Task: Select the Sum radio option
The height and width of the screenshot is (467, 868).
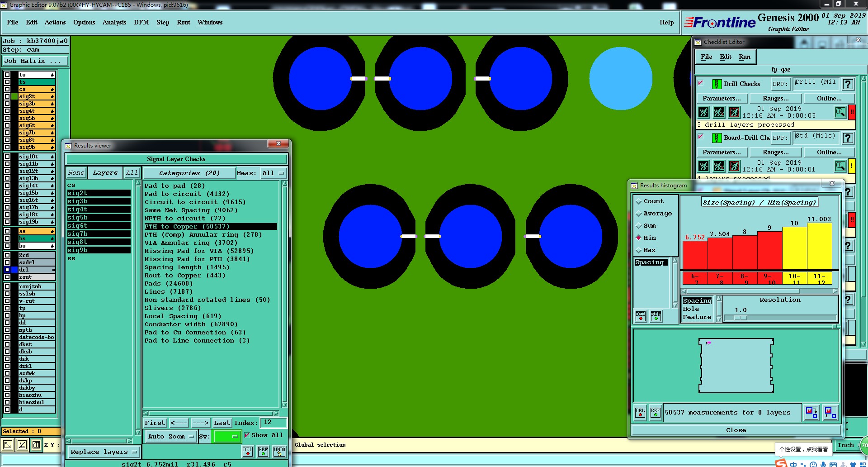Action: 639,226
